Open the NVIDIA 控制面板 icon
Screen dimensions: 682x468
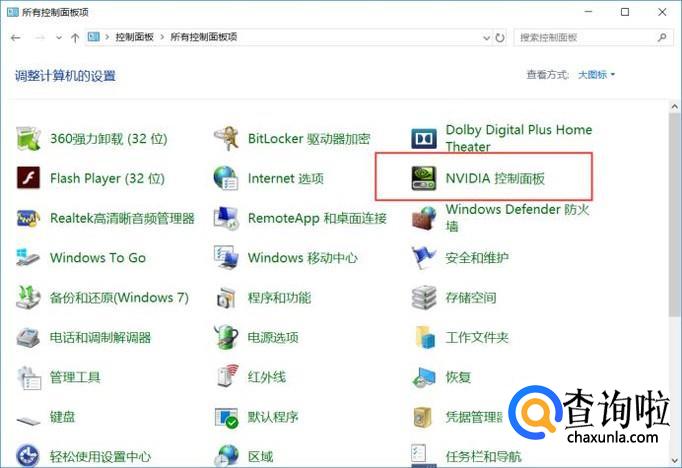[x=424, y=178]
